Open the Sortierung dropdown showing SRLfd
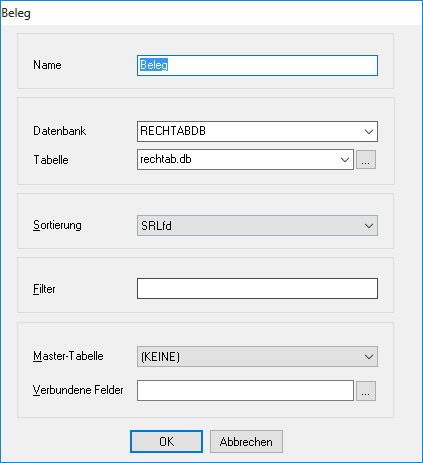The image size is (423, 463). [x=257, y=226]
